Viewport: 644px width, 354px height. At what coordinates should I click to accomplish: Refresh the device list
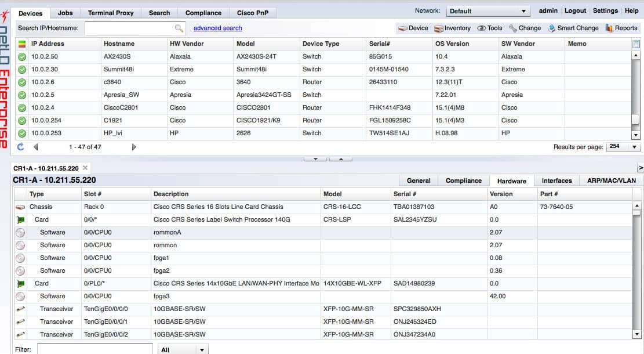(x=20, y=147)
